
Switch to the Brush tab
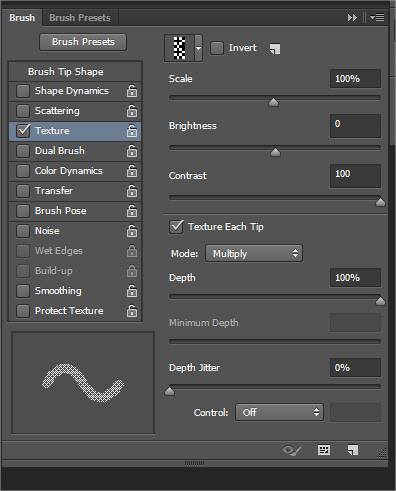(22, 17)
